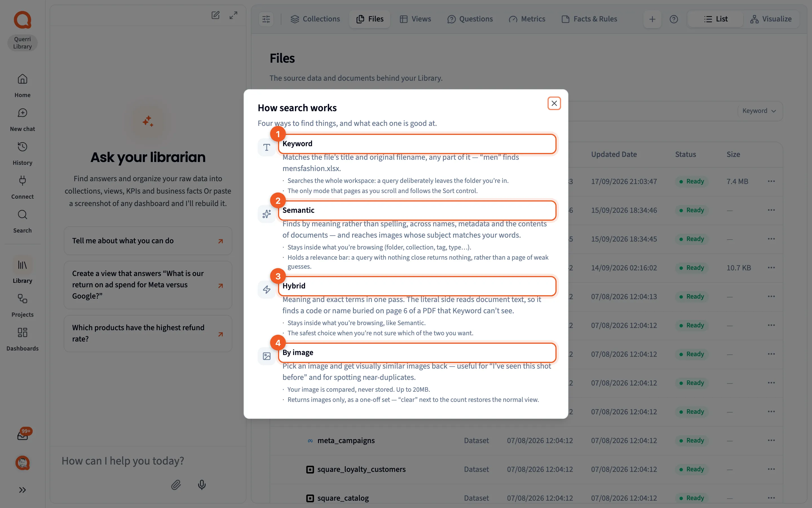
Task: Switch to the Files tab
Action: point(370,19)
